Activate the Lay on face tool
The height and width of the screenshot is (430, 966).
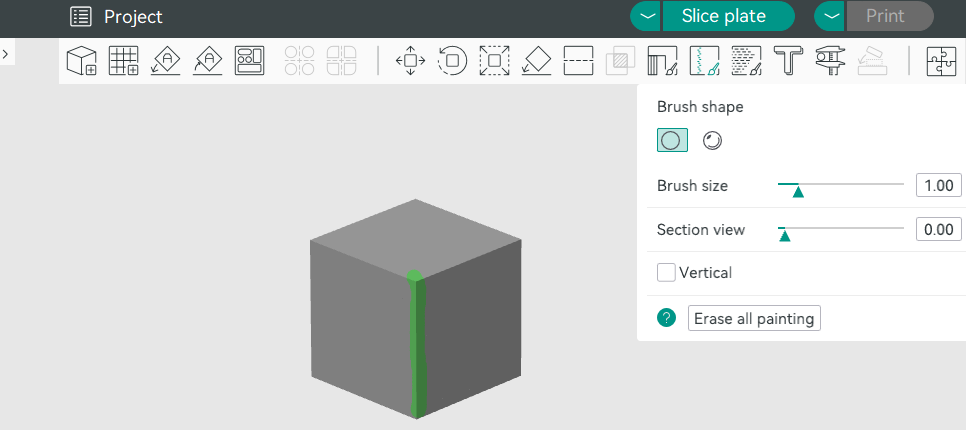[536, 61]
